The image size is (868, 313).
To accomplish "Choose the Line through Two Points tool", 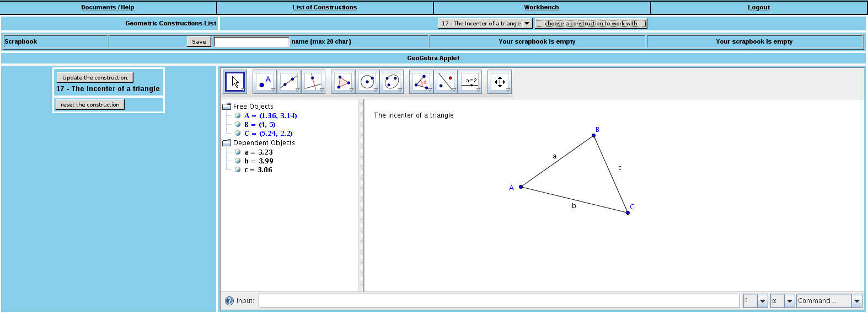I will pos(289,82).
